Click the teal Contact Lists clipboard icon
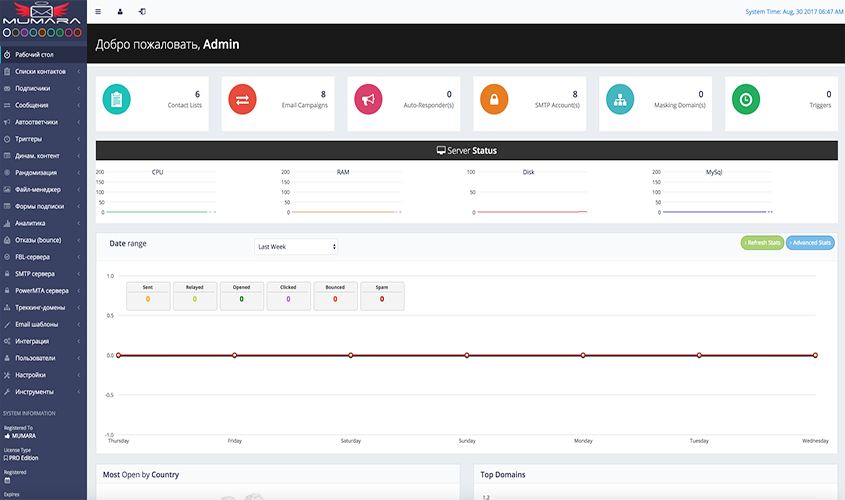This screenshot has height=500, width=845. (117, 99)
